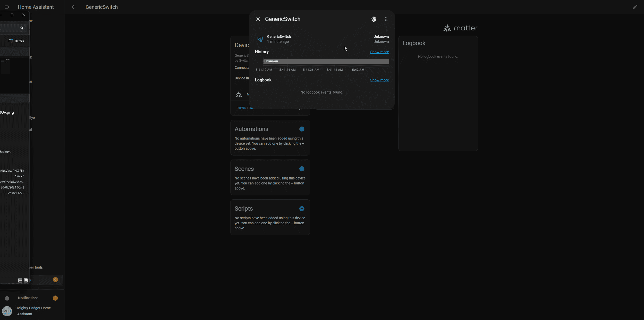Click the pencil edit icon
This screenshot has width=644, height=320.
[x=634, y=7]
